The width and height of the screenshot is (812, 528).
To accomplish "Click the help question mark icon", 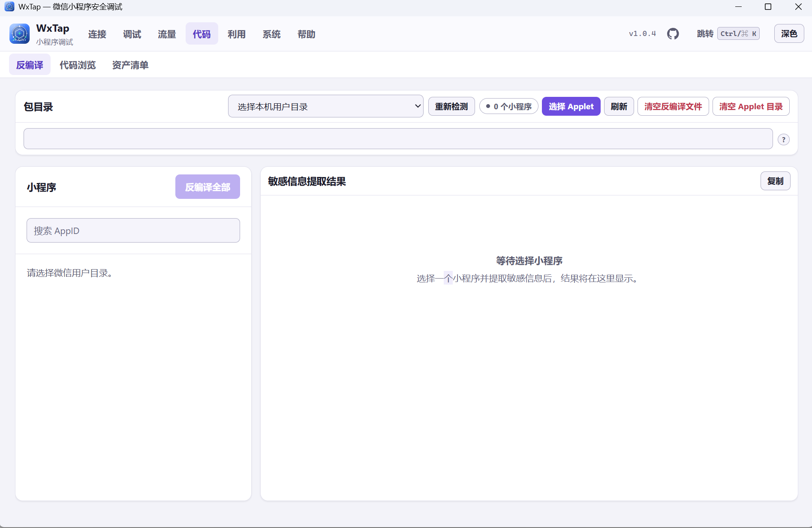I will point(783,140).
